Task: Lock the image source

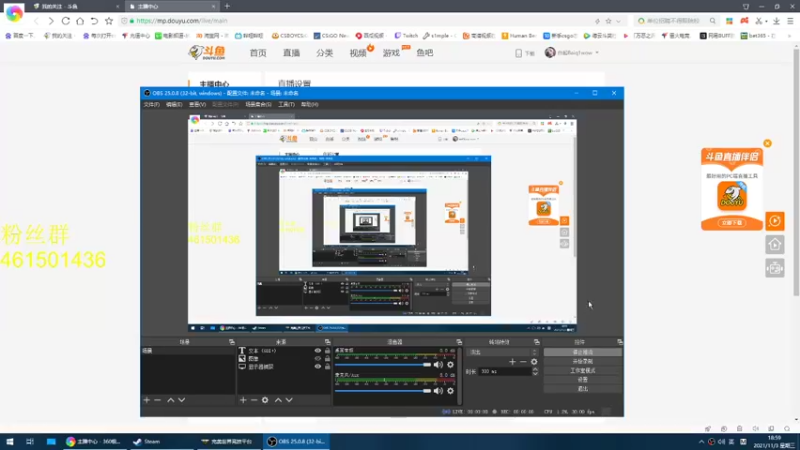Action: point(328,359)
